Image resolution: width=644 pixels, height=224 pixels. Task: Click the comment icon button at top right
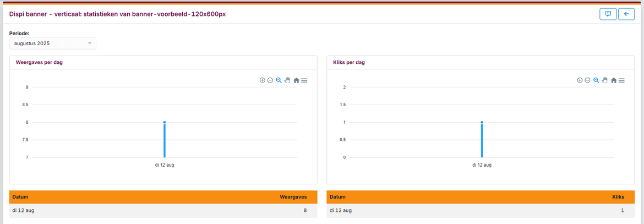pos(608,14)
